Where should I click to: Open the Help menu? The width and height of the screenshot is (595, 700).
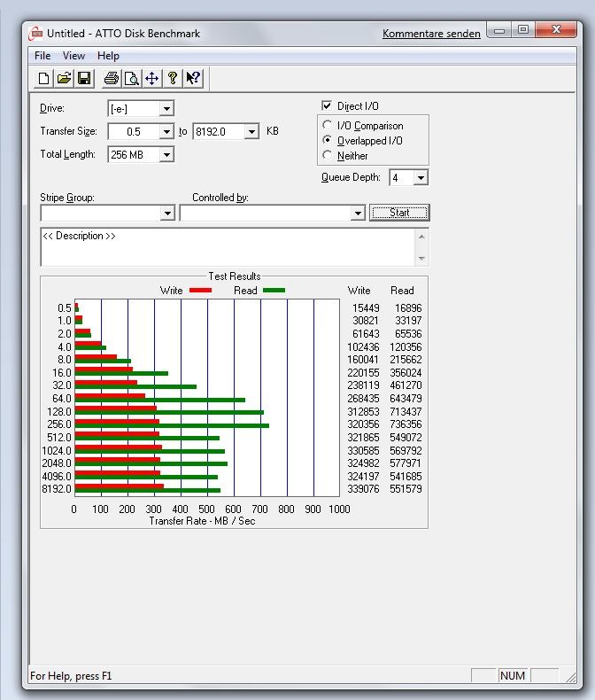point(108,56)
